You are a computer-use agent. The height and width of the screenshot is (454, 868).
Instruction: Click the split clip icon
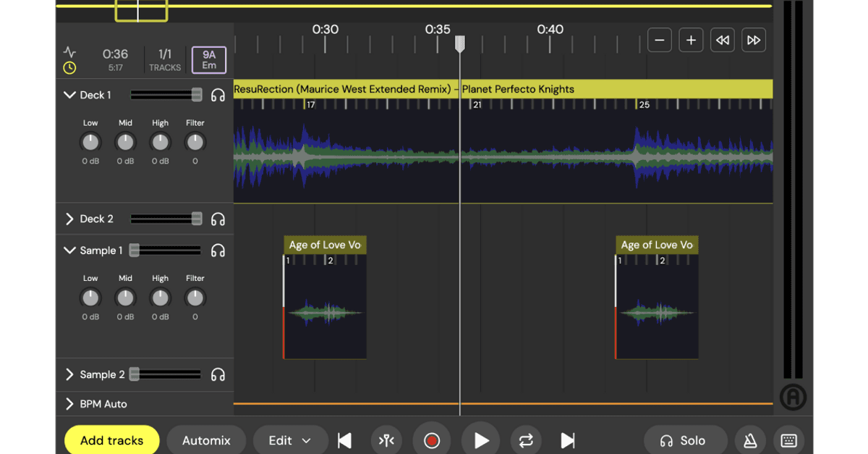point(386,440)
